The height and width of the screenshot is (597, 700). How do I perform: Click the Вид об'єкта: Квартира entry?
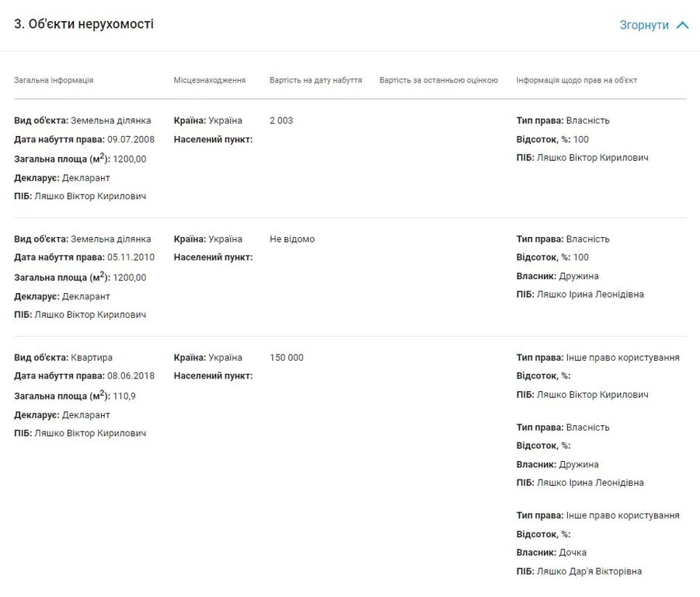point(64,358)
